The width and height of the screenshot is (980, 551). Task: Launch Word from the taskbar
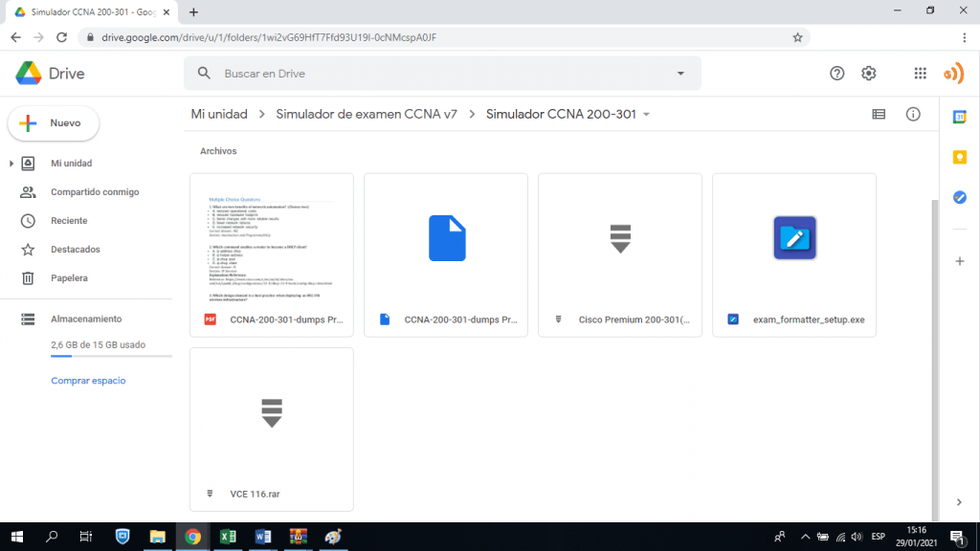263,537
